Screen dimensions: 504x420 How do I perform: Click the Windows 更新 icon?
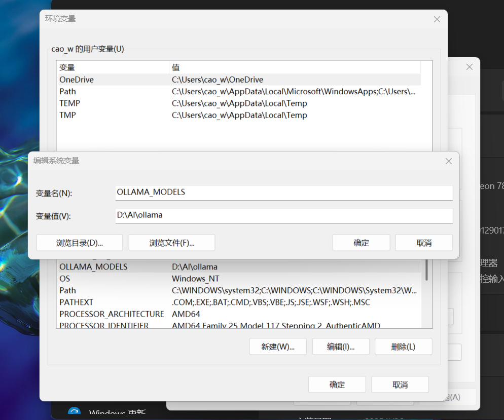coord(75,413)
